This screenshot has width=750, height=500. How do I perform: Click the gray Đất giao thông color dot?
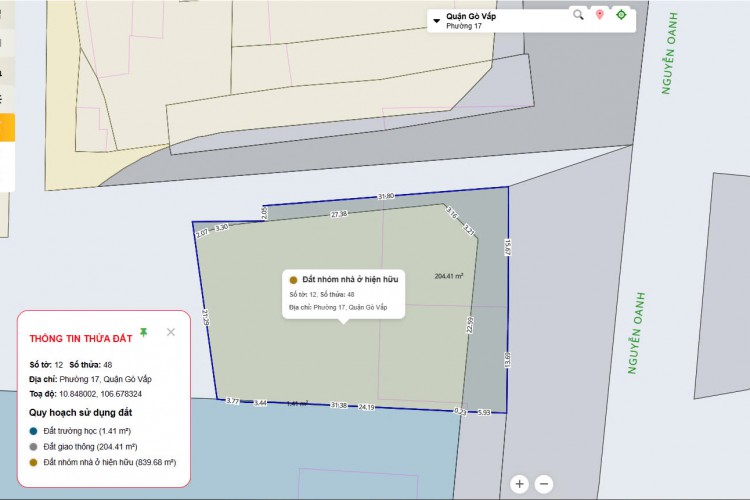34,447
